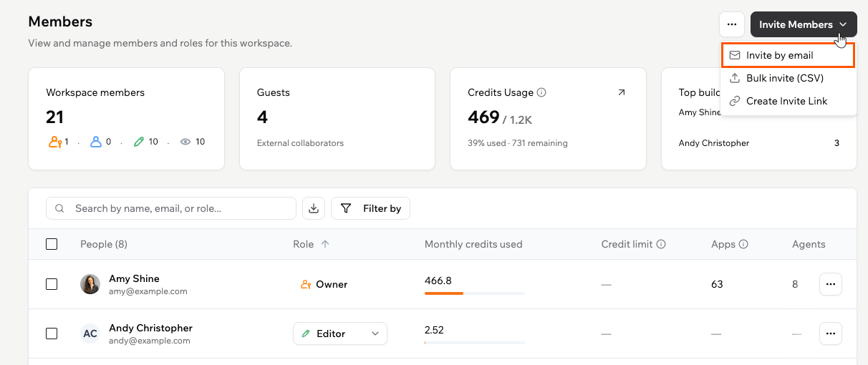Open the Filter by button
The width and height of the screenshot is (868, 365).
point(370,208)
